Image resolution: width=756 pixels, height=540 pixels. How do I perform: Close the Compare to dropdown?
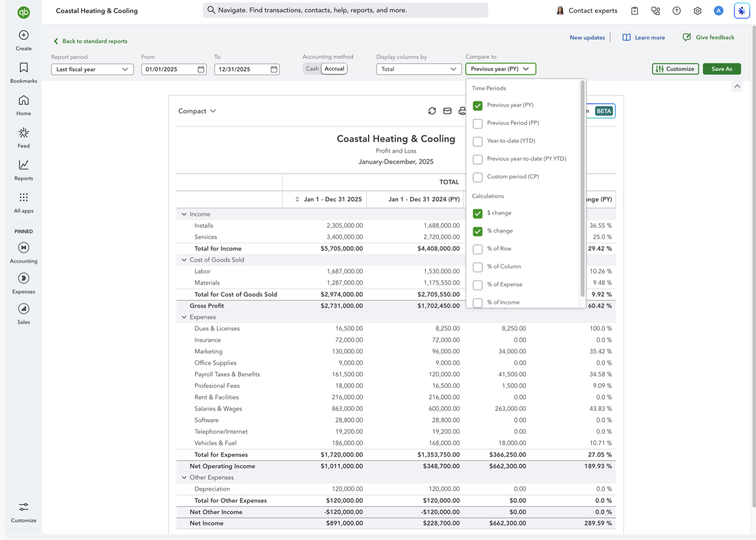tap(500, 69)
